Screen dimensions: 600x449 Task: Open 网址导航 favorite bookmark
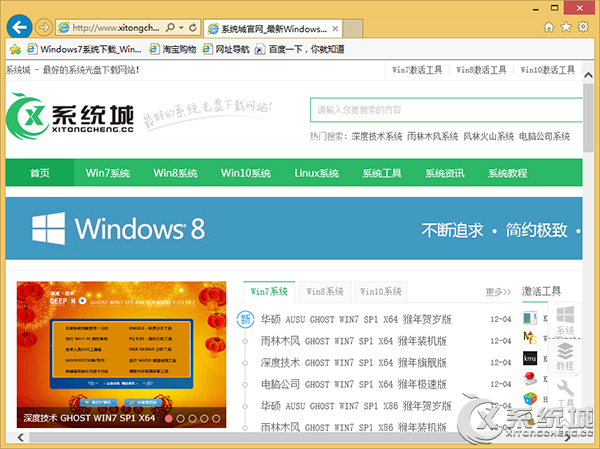point(226,49)
